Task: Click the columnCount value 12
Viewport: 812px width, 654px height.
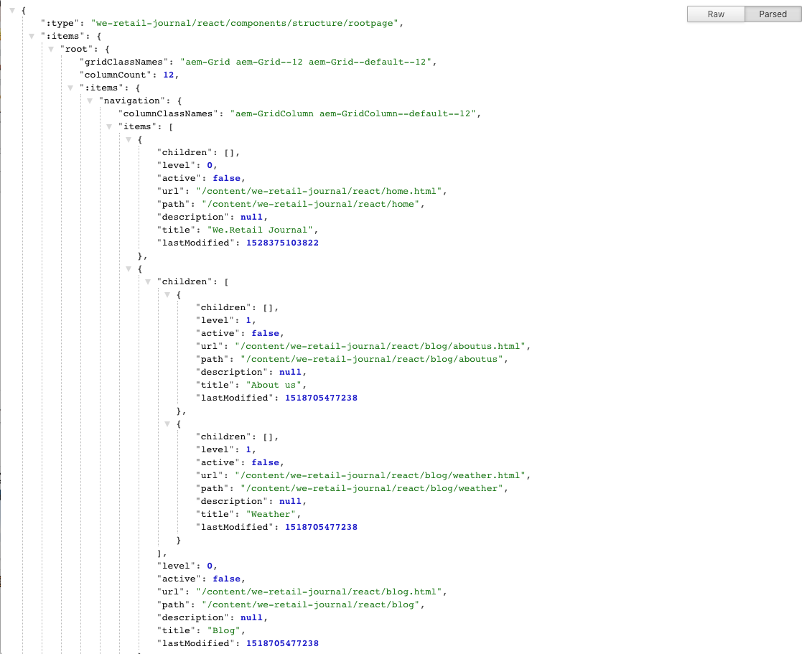Action: [x=169, y=75]
